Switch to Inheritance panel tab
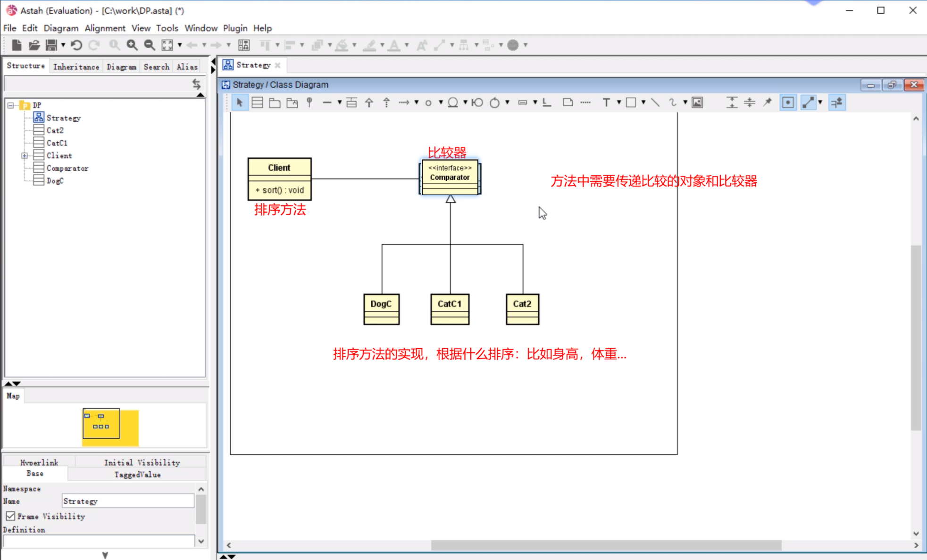 [x=76, y=66]
